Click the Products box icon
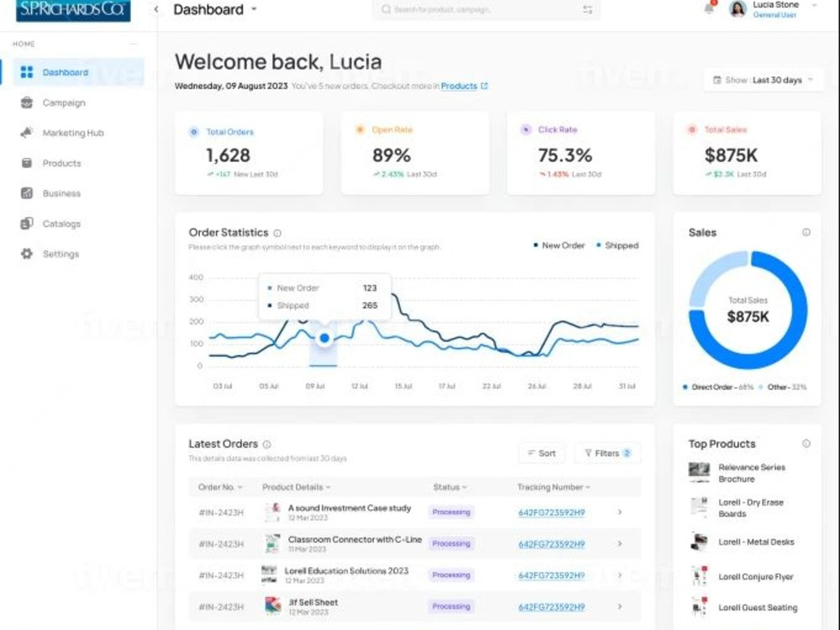 (27, 163)
